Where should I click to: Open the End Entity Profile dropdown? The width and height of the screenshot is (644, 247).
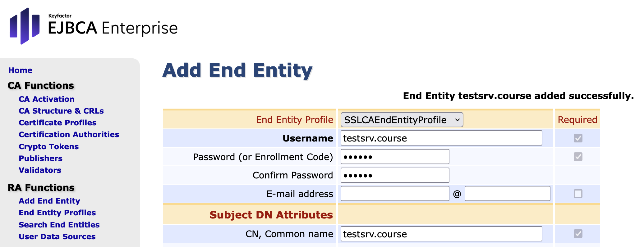pos(402,120)
